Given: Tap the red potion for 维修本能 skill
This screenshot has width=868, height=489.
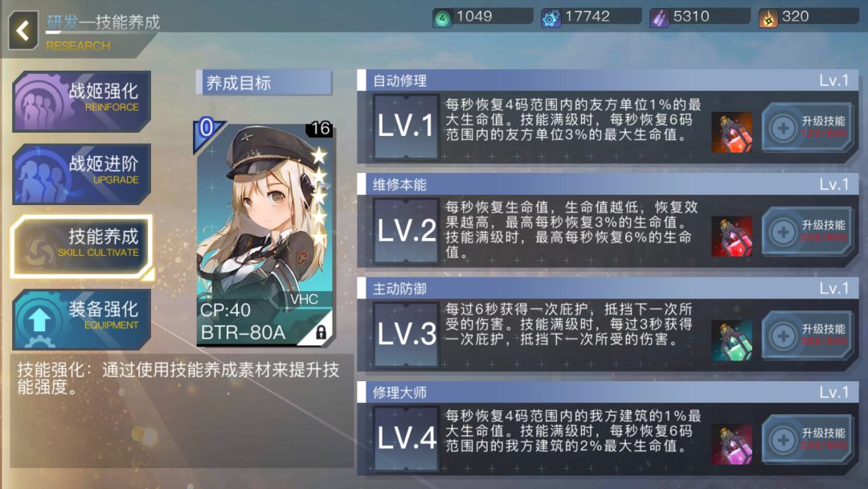Looking at the screenshot, I should (x=732, y=236).
